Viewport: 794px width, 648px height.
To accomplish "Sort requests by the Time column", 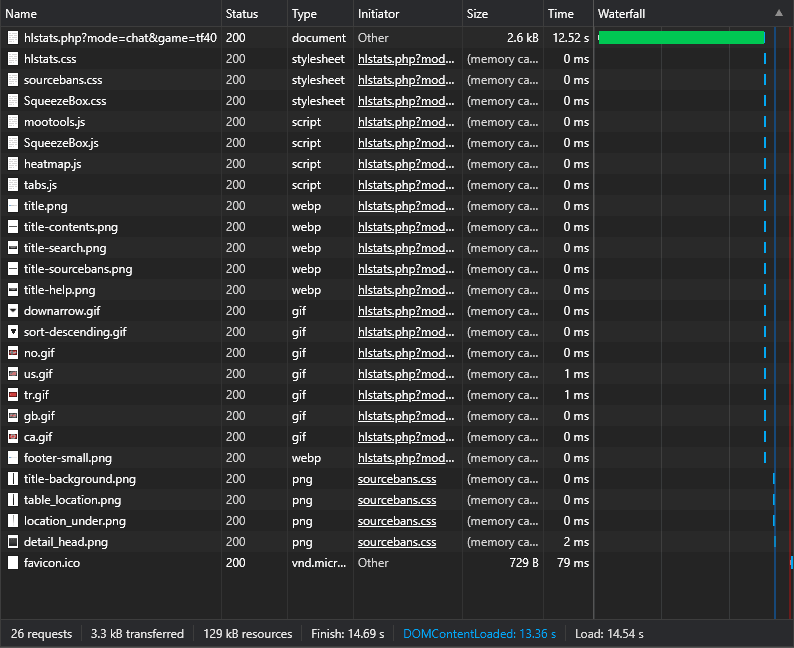I will (561, 14).
